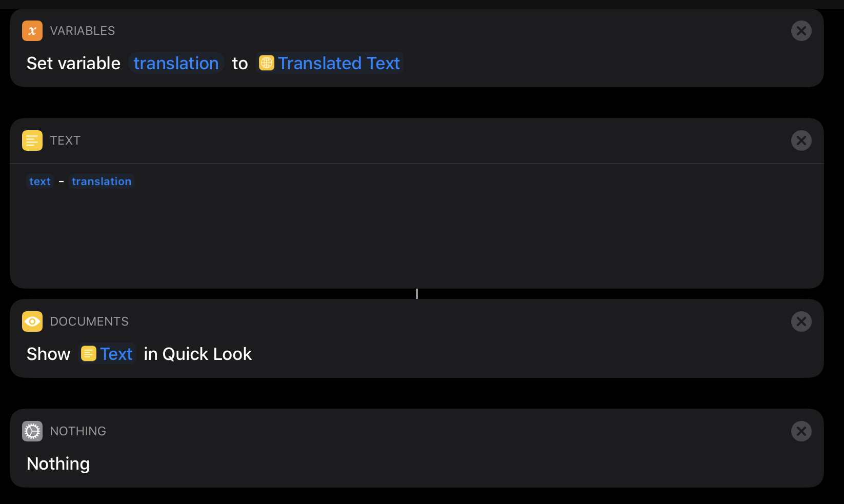
Task: Click the empty area of the Text field
Action: [410, 236]
